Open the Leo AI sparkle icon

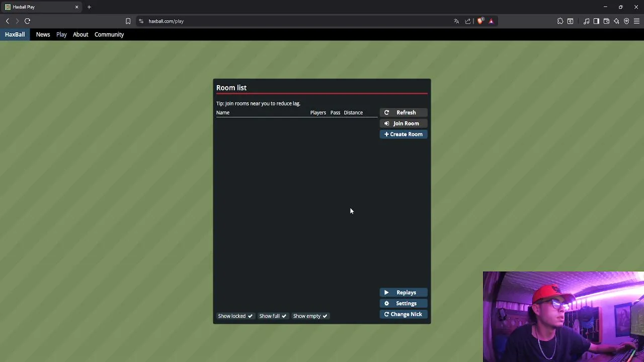point(616,21)
